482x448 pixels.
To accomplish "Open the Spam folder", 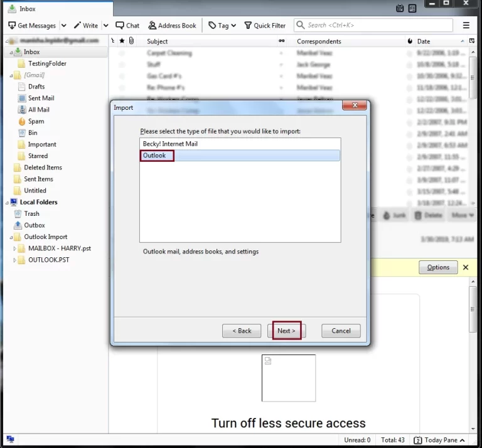I will (36, 121).
